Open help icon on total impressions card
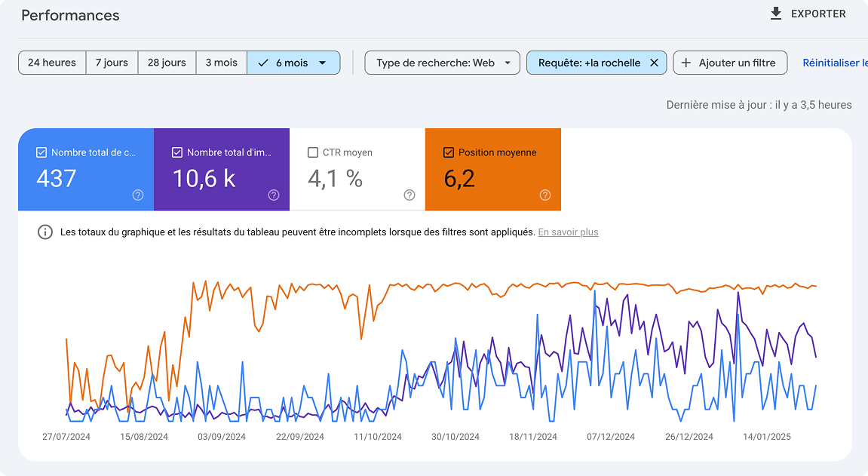The height and width of the screenshot is (476, 868). (x=274, y=195)
